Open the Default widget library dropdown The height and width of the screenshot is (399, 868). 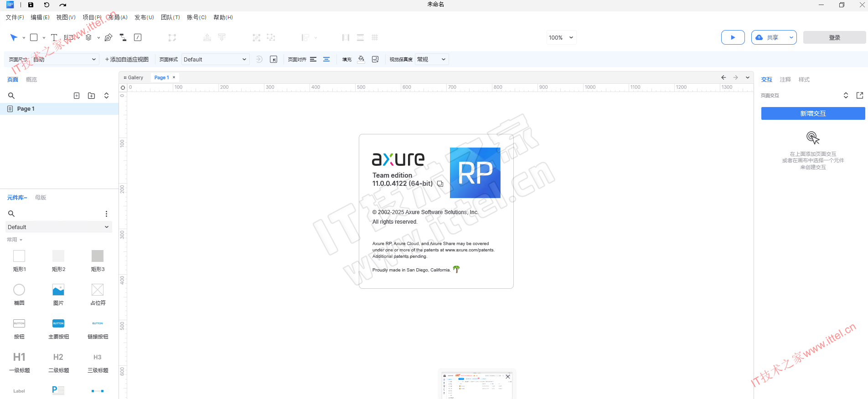click(59, 227)
